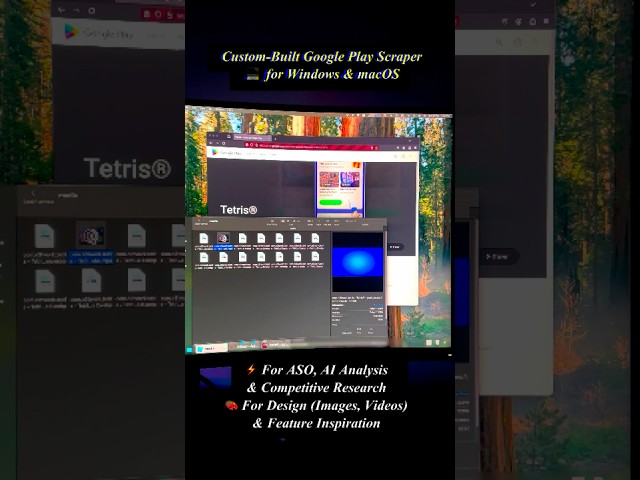Click the trash icon at the desktop bottom right
640x480 pixels.
(x=437, y=342)
